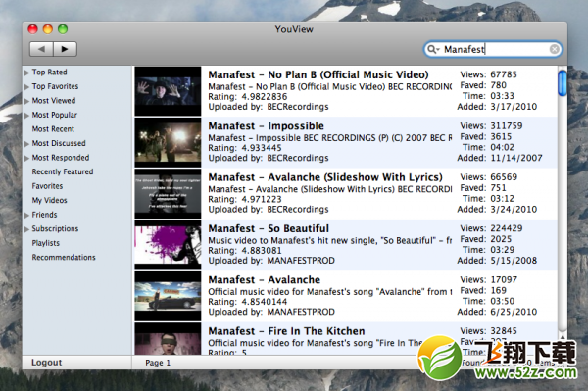Select Most Recent in the sidebar

pos(53,129)
